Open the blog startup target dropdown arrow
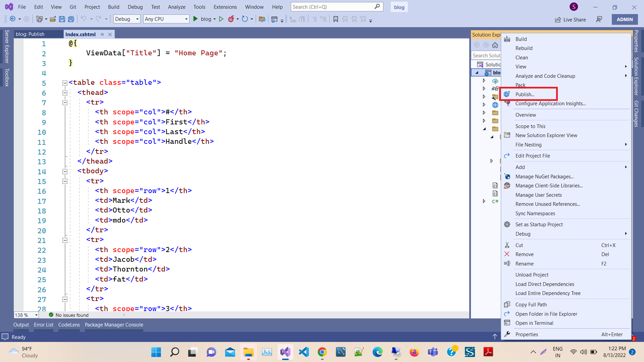This screenshot has width=644, height=362. pos(215,19)
